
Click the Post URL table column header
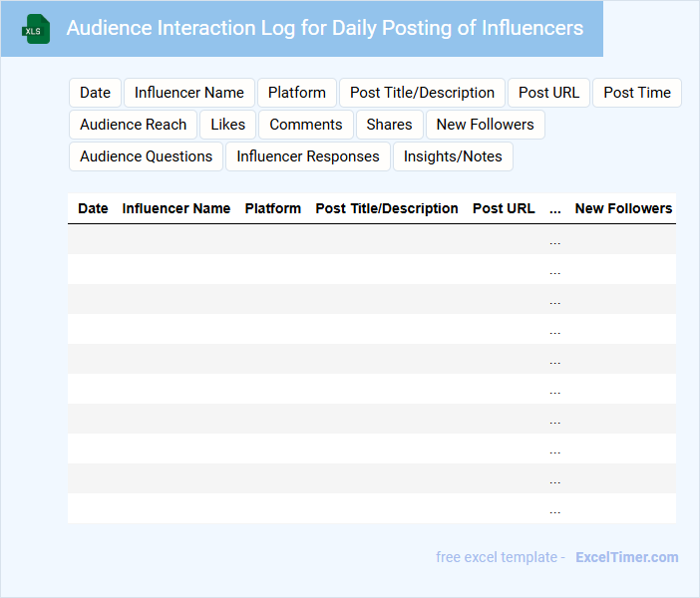pyautogui.click(x=504, y=208)
